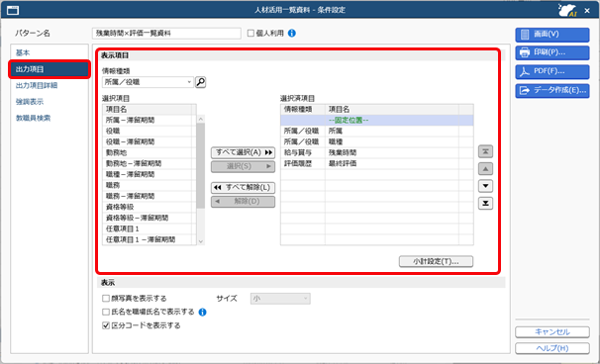This screenshot has width=600, height=364.
Task: Select 役職 in 選択項目 list
Action: 150,131
